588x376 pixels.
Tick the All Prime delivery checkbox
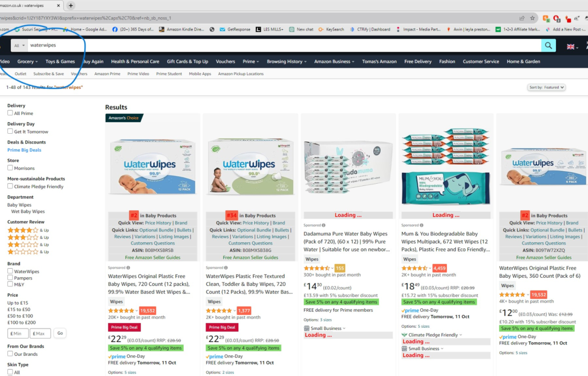10,114
